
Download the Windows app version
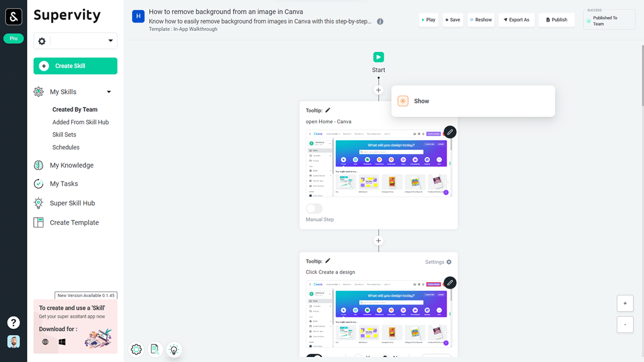click(62, 342)
